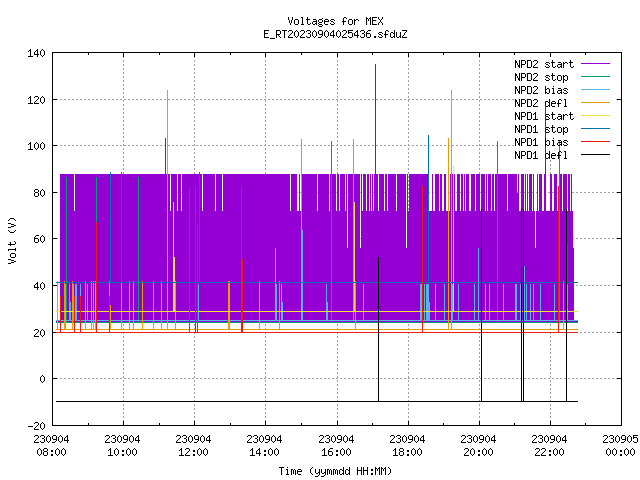640x480 pixels.
Task: Click the 'NPD2 start' legend label
Action: (x=544, y=64)
